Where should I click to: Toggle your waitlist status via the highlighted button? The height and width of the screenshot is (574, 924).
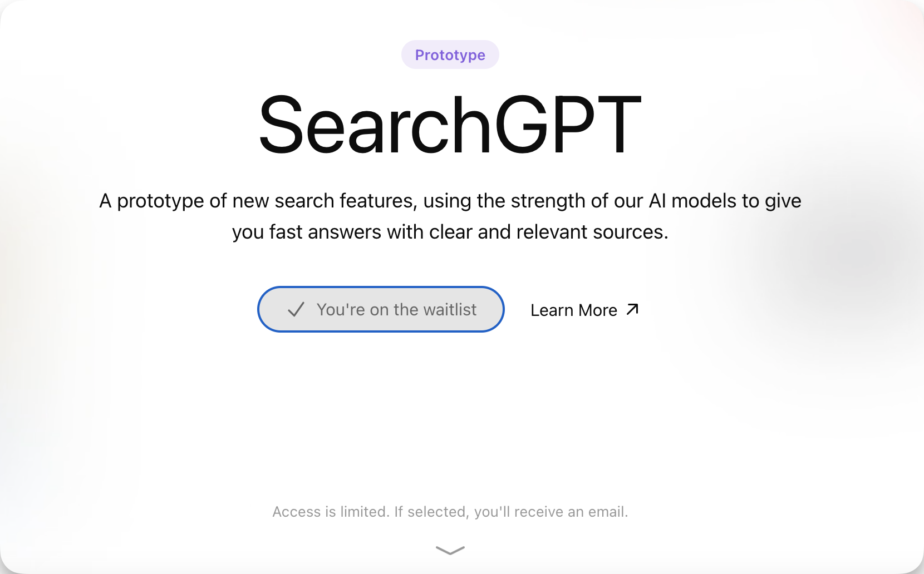click(x=380, y=309)
